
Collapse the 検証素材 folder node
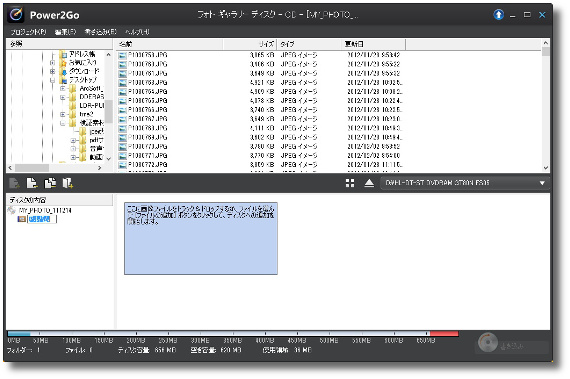pyautogui.click(x=63, y=123)
